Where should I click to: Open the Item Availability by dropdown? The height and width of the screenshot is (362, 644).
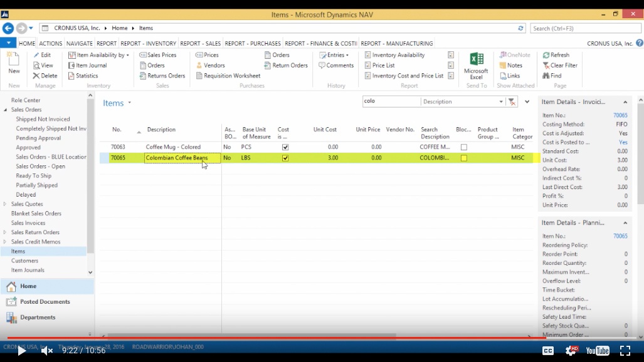(98, 55)
